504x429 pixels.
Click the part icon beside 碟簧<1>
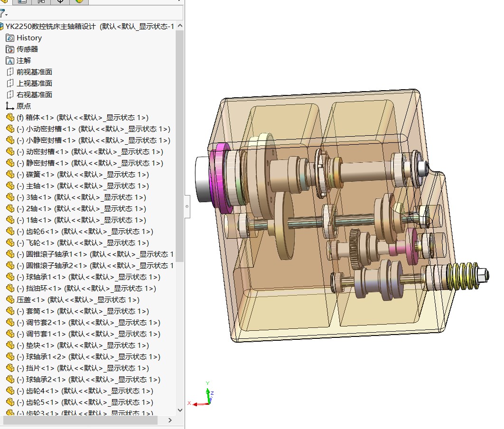pos(10,175)
